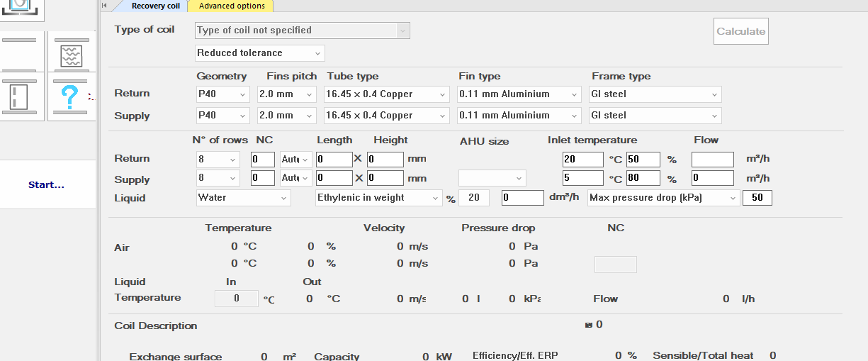Viewport: 868px width, 361px height.
Task: Open the Return Fin type dropdown
Action: coord(519,94)
